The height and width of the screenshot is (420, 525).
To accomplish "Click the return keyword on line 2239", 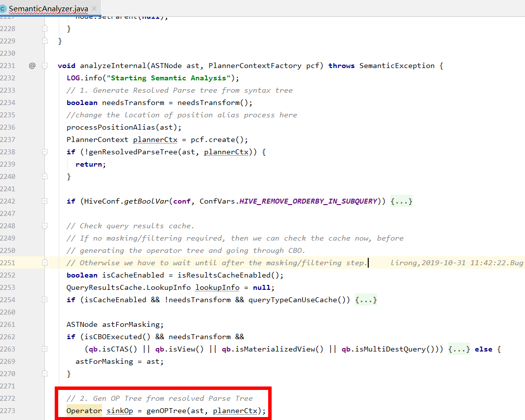I will coord(88,165).
